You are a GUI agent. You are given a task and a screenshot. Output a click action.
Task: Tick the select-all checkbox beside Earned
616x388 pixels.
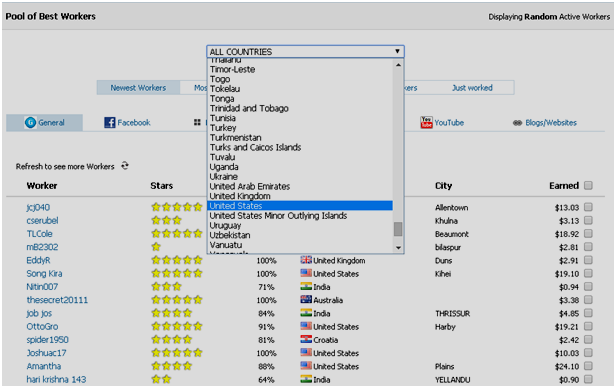[x=588, y=185]
